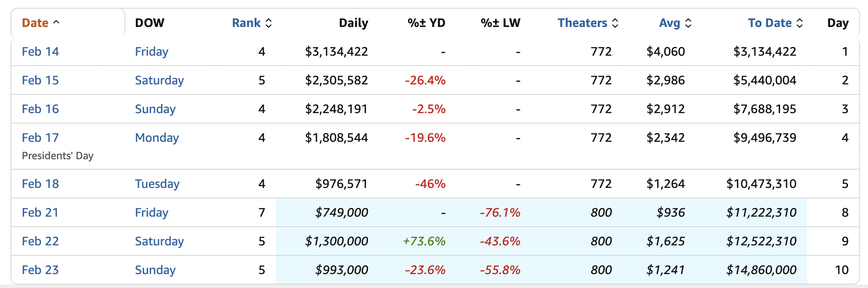Screen dimensions: 868x288
Task: Click the Date ascending sort arrow
Action: pyautogui.click(x=56, y=22)
